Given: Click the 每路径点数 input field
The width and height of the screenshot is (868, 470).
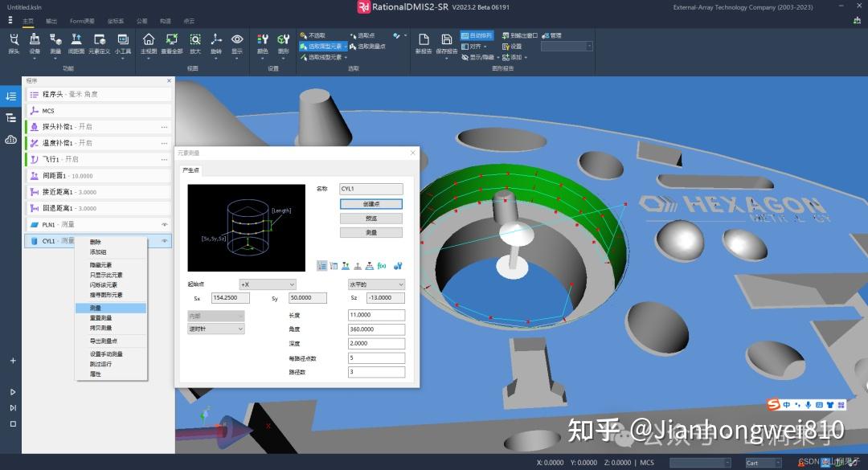Looking at the screenshot, I should tap(376, 358).
